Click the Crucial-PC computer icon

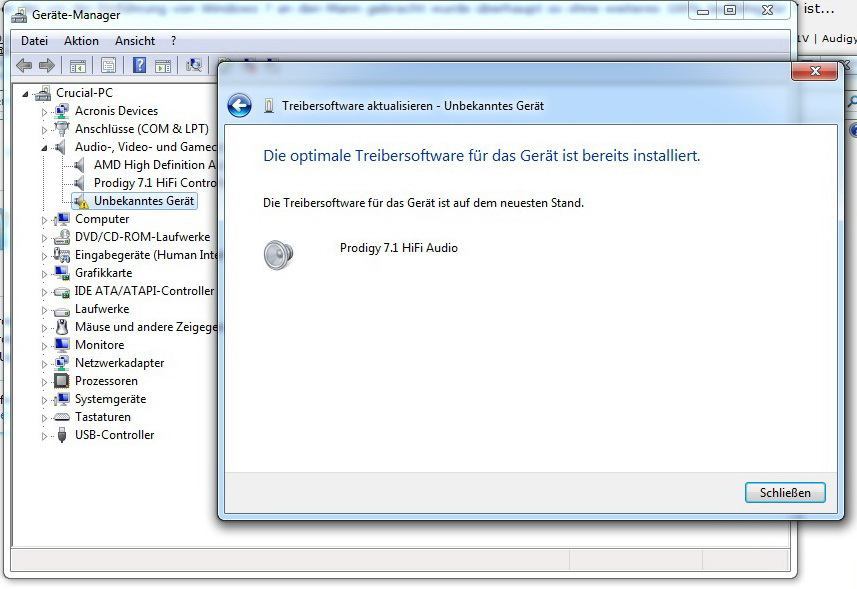coord(43,93)
